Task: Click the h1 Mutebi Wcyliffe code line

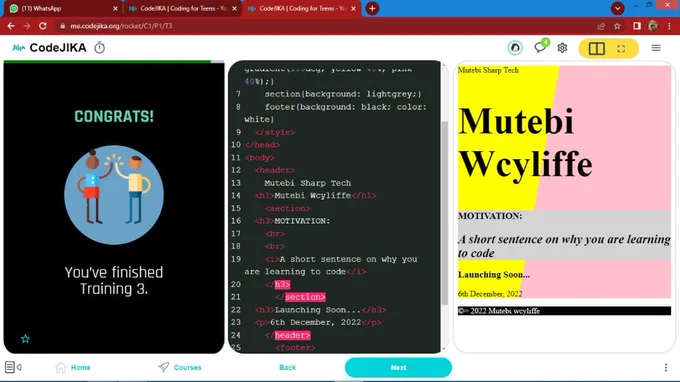Action: pos(316,196)
